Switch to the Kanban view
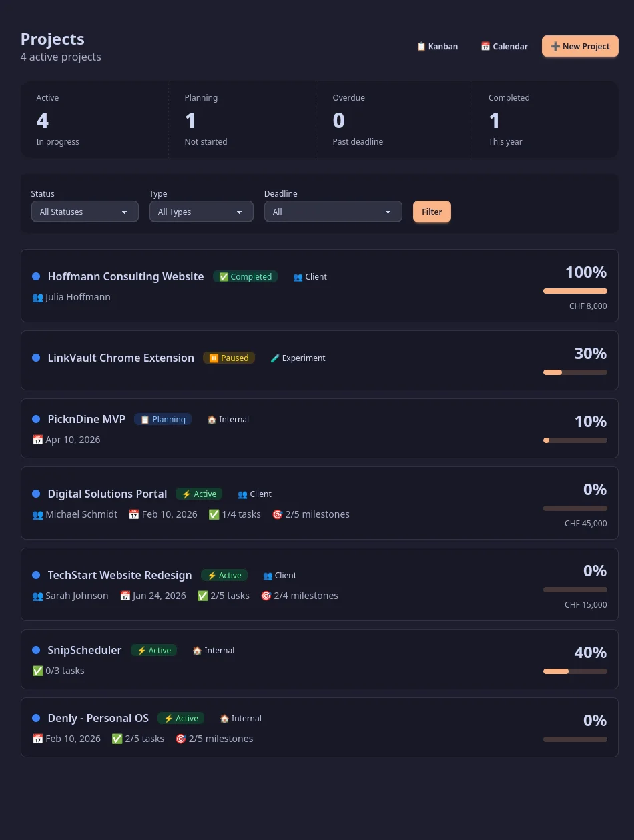 click(x=438, y=47)
